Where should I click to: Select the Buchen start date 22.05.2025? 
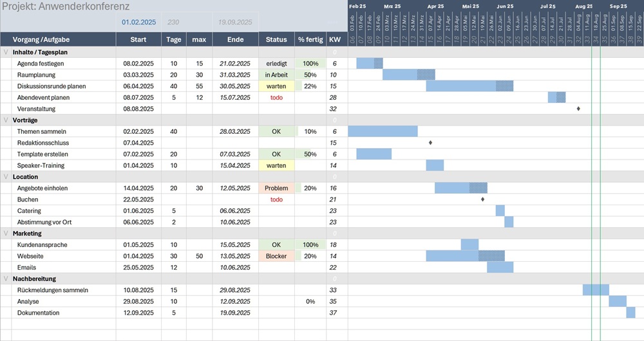pyautogui.click(x=138, y=199)
